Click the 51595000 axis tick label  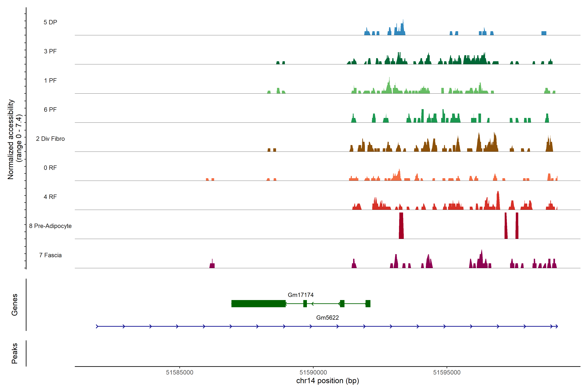pos(447,372)
